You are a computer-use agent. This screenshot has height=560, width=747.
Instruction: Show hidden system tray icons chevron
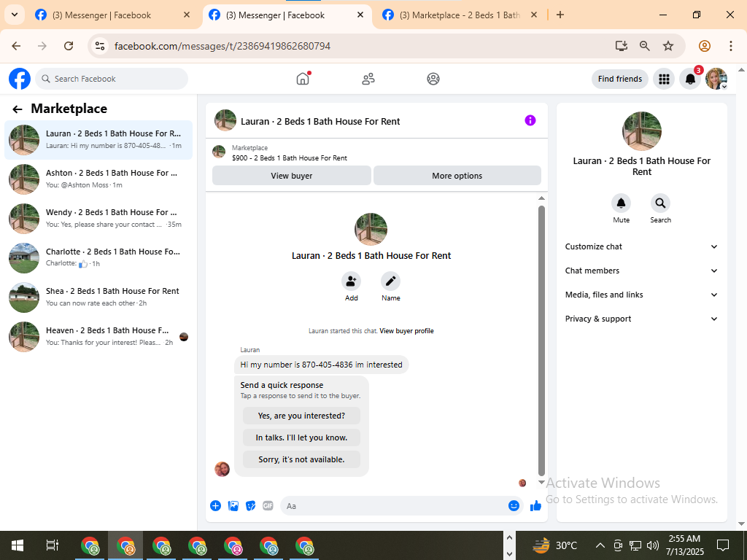click(600, 545)
